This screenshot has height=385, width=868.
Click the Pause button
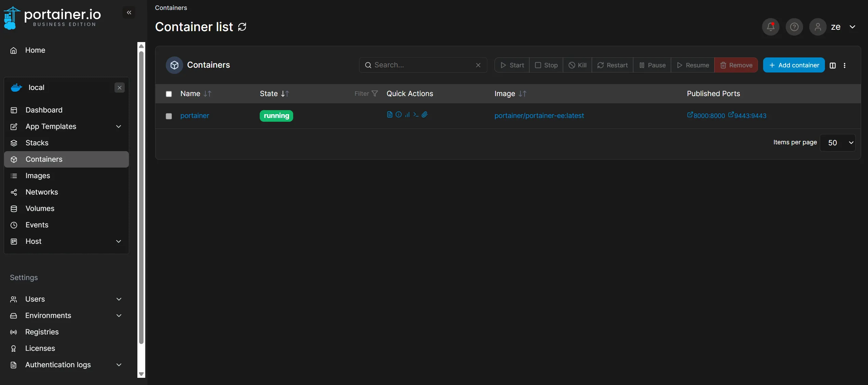pos(652,65)
